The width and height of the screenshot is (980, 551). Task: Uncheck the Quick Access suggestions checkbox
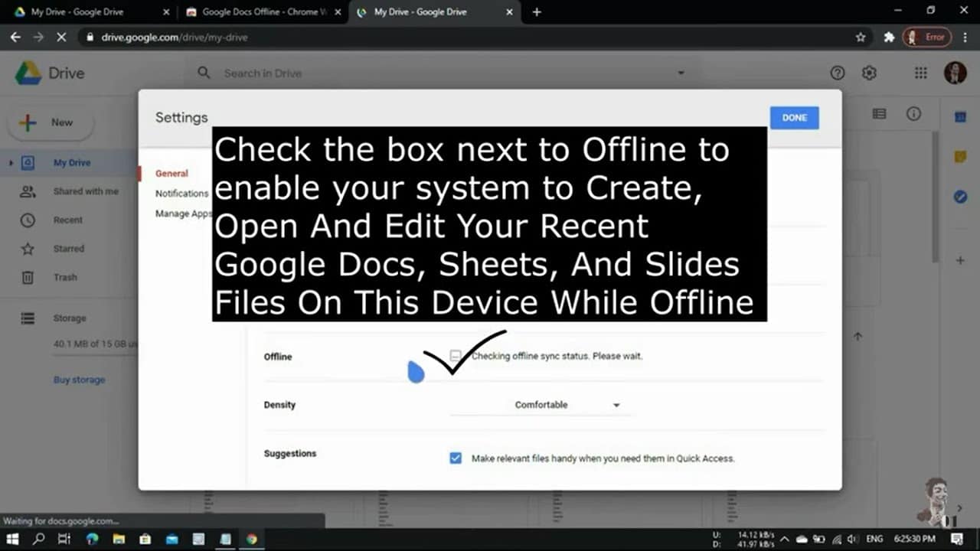pos(456,458)
